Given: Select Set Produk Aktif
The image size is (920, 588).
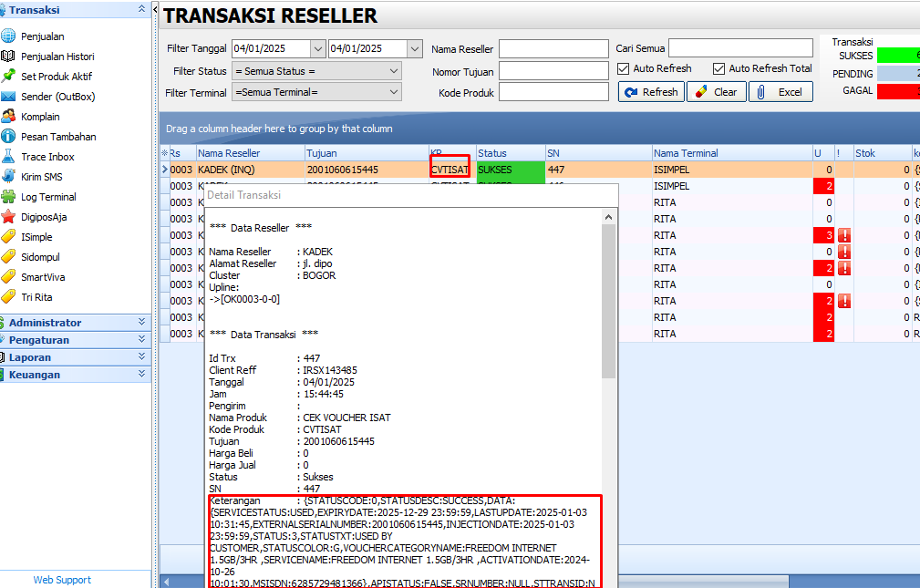Looking at the screenshot, I should (55, 76).
